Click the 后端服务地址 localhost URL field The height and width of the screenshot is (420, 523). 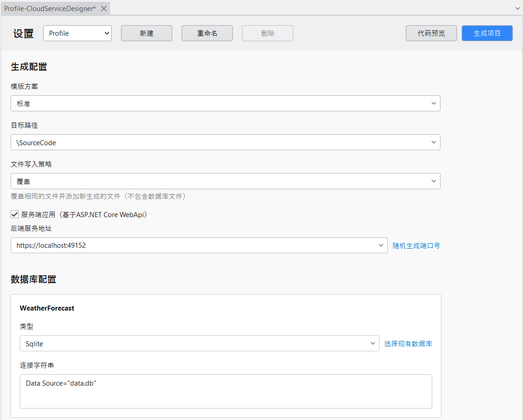pyautogui.click(x=193, y=245)
